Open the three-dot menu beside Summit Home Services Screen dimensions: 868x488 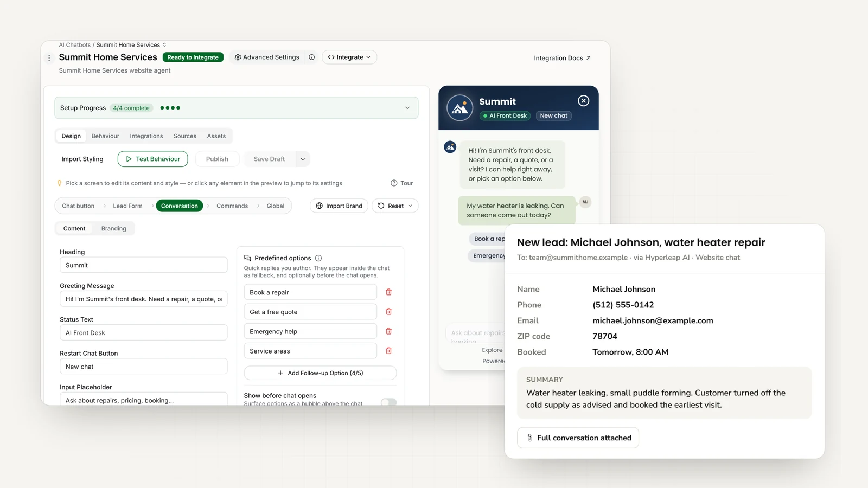tap(49, 58)
